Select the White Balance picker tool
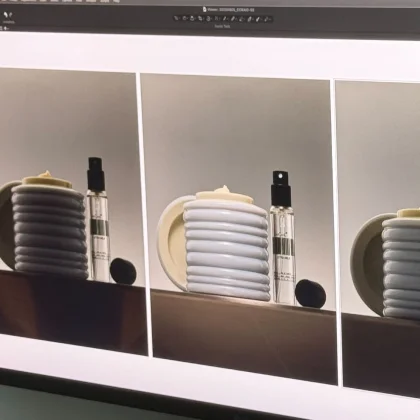 coord(249,19)
